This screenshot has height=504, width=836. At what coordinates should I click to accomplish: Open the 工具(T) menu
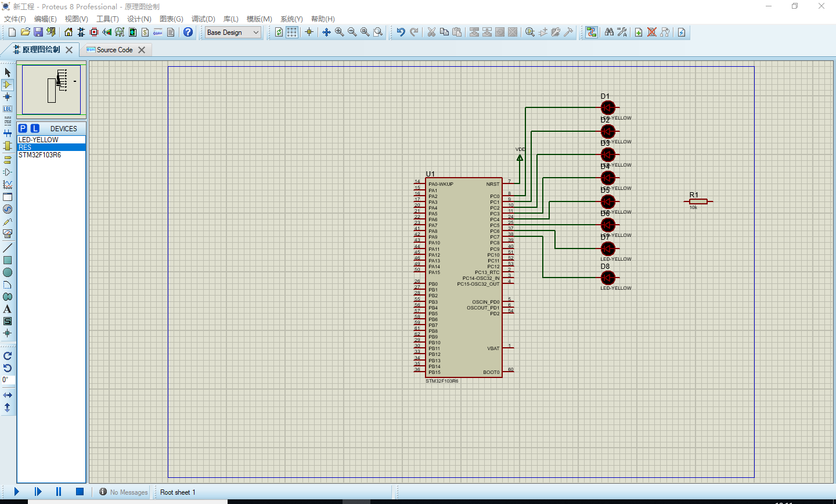pyautogui.click(x=107, y=19)
